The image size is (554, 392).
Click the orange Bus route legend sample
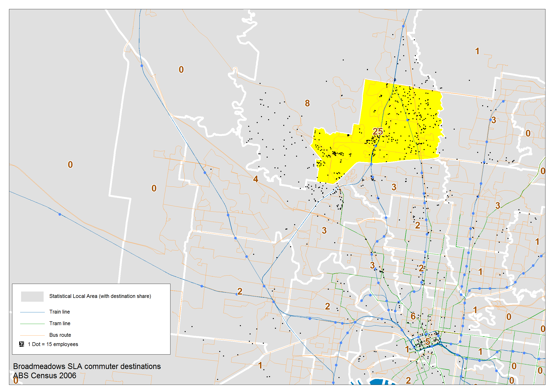click(32, 335)
